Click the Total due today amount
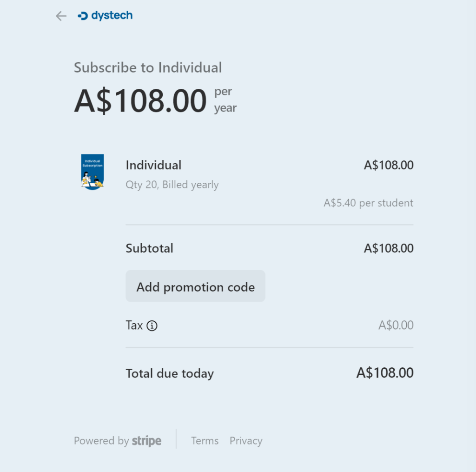 tap(384, 372)
